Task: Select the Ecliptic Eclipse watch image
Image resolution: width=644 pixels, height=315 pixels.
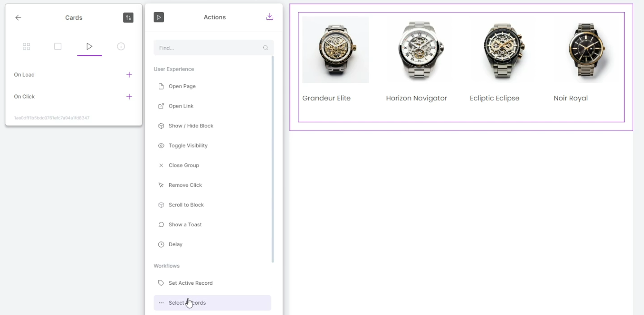Action: (x=503, y=49)
